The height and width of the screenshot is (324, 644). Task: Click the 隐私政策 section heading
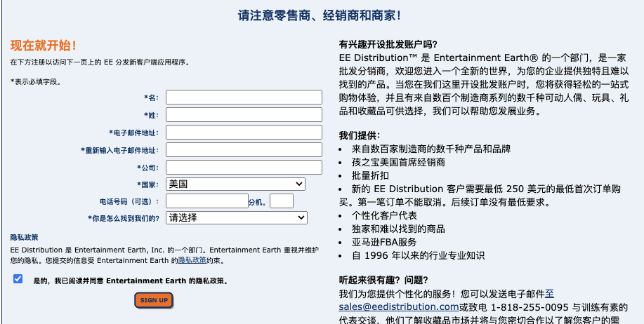click(x=25, y=238)
